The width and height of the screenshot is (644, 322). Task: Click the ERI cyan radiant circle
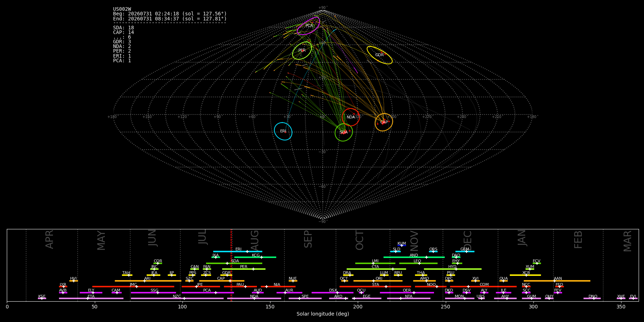pos(283,131)
